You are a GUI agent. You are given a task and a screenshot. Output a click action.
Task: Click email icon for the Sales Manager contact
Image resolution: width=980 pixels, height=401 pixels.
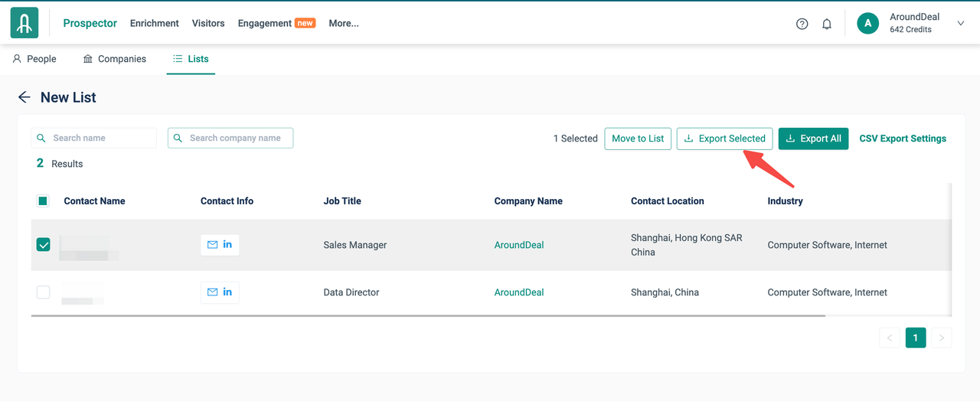pyautogui.click(x=213, y=245)
